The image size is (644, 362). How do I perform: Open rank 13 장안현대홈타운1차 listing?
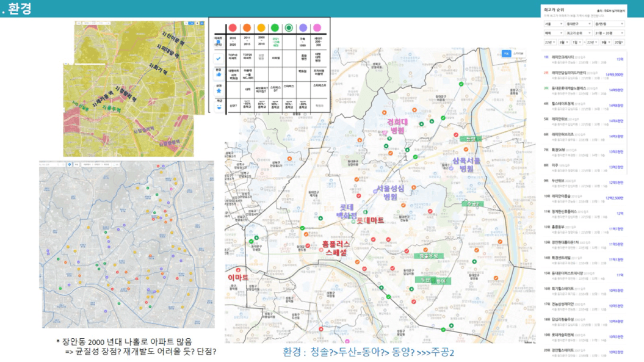pyautogui.click(x=583, y=244)
